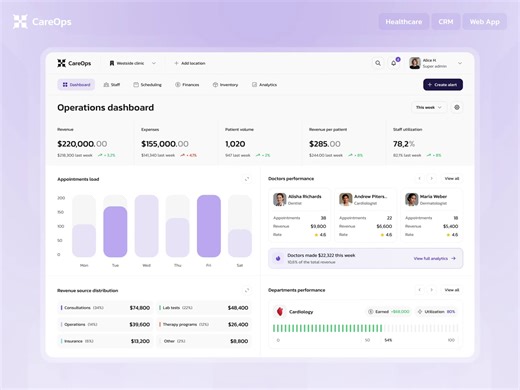The height and width of the screenshot is (390, 520).
Task: Select the Insurance revenue row
Action: click(105, 341)
